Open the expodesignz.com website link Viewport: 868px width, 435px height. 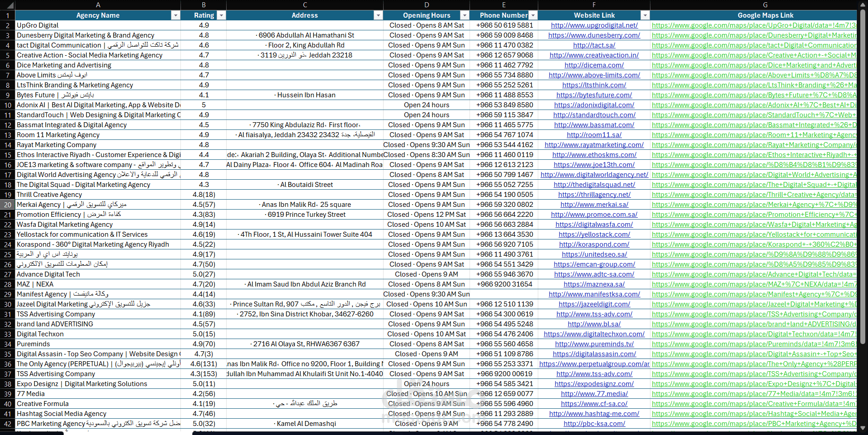point(594,384)
